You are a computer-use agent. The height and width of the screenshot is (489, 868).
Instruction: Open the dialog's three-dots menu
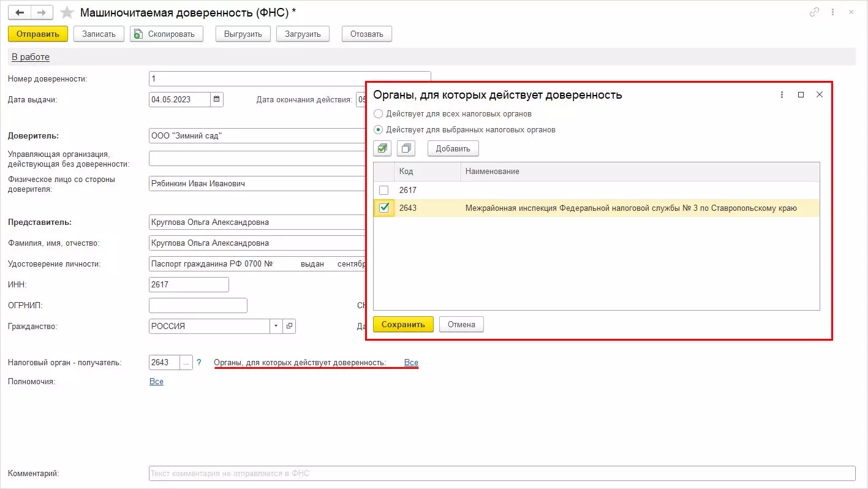pyautogui.click(x=782, y=95)
